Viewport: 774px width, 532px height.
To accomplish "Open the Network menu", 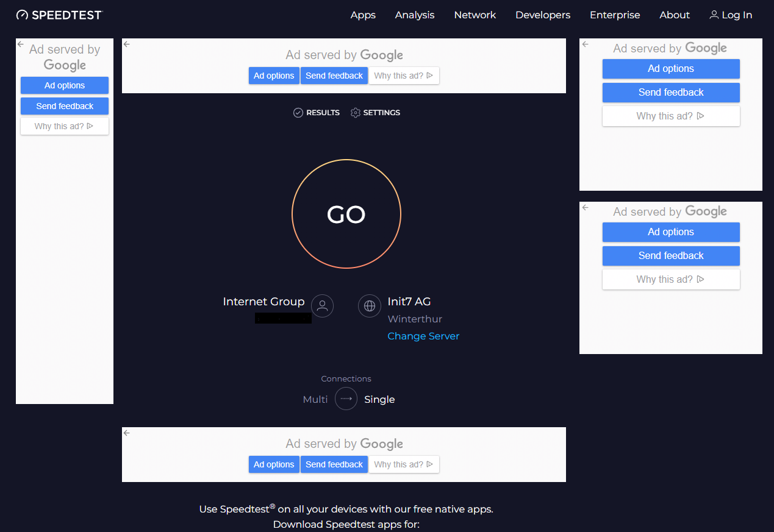I will (475, 15).
